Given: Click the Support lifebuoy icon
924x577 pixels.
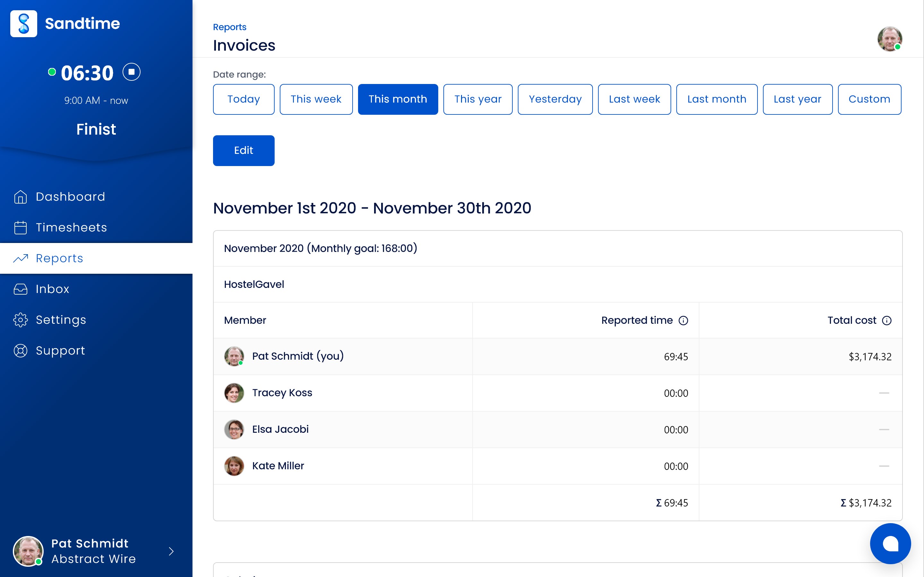Looking at the screenshot, I should click(x=21, y=351).
